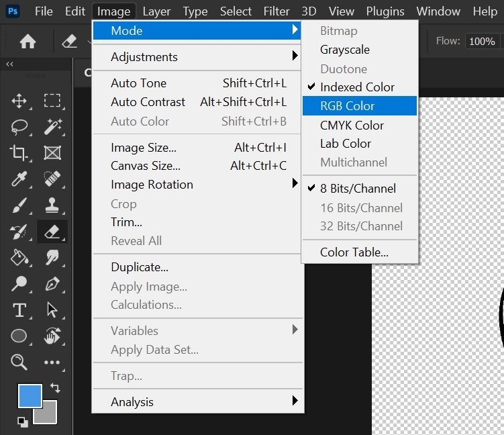The width and height of the screenshot is (504, 435).
Task: Swap foreground and background colors
Action: [x=55, y=388]
